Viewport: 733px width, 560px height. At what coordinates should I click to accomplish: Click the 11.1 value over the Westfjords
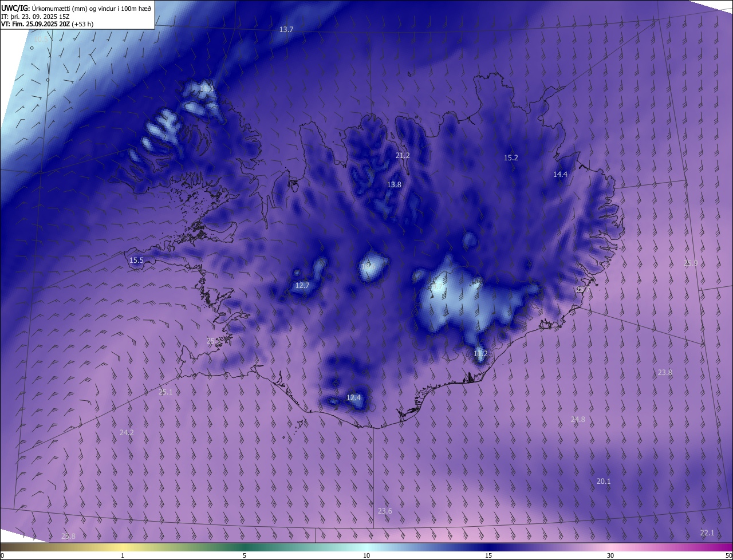click(x=207, y=89)
